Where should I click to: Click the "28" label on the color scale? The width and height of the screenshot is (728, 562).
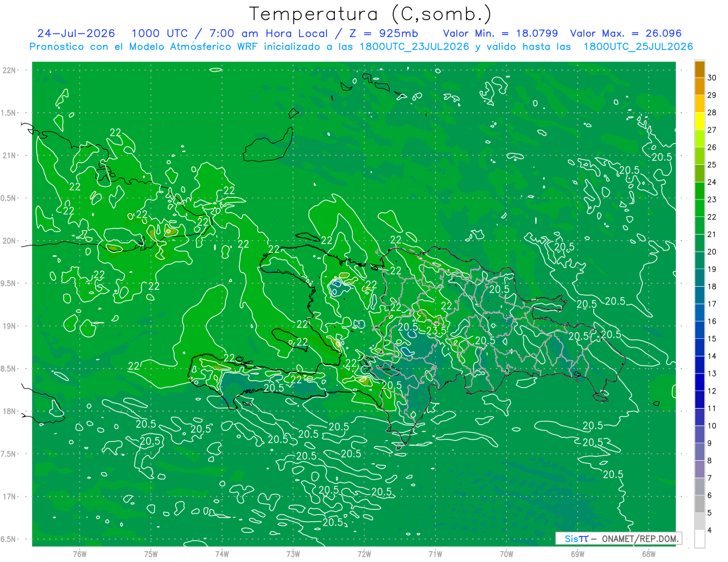click(712, 113)
